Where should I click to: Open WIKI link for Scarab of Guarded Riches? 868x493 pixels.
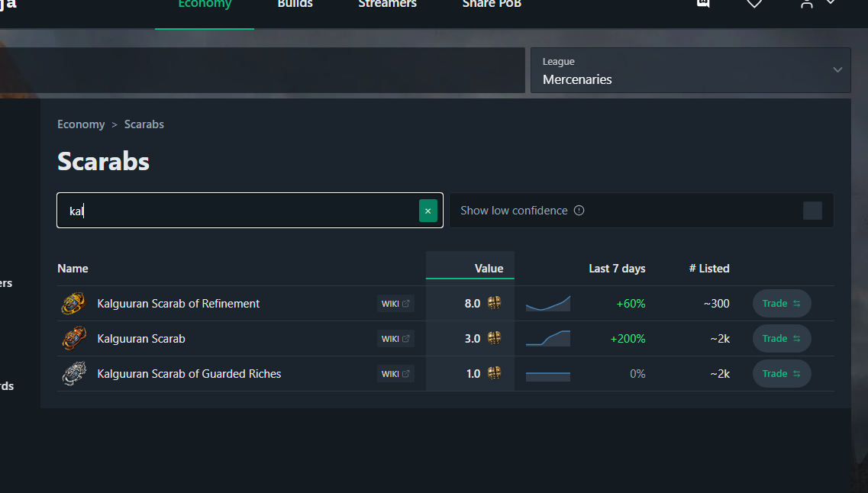pos(395,373)
